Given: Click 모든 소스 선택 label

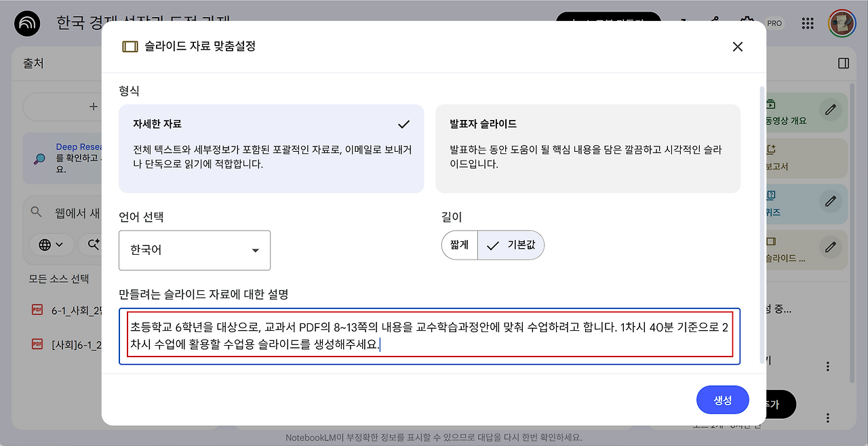Looking at the screenshot, I should (59, 279).
